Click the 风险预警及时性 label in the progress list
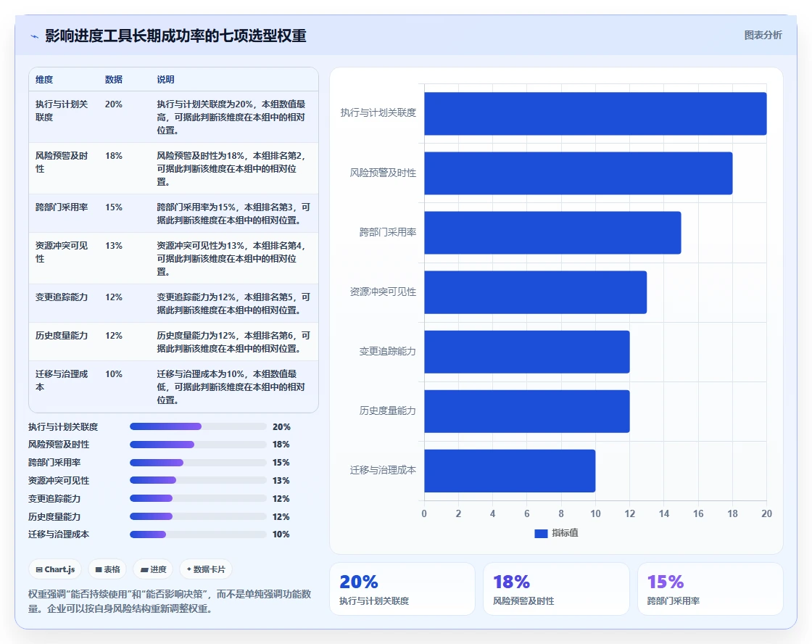Viewport: 812px width, 644px height. [x=59, y=445]
